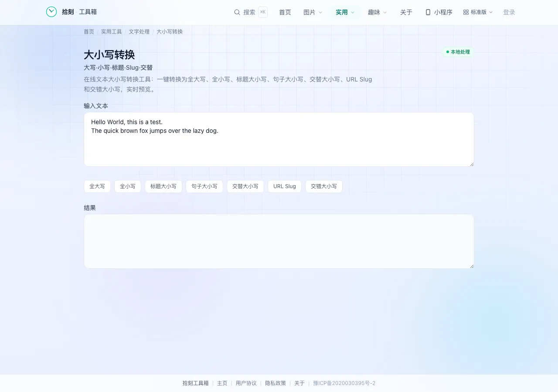This screenshot has width=558, height=392.
Task: Expand the 实用 dropdown menu
Action: (345, 12)
